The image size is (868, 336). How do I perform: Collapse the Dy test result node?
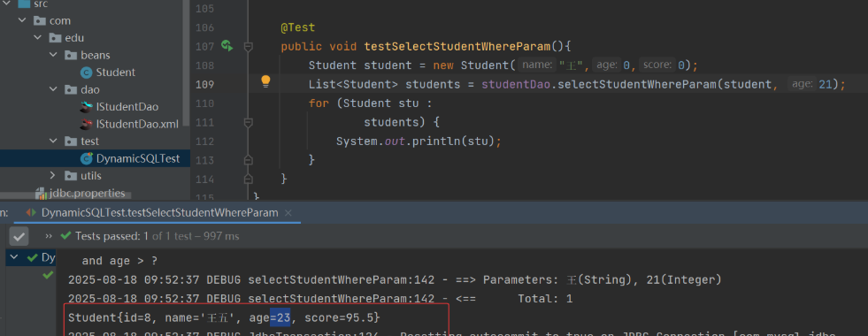click(x=15, y=257)
